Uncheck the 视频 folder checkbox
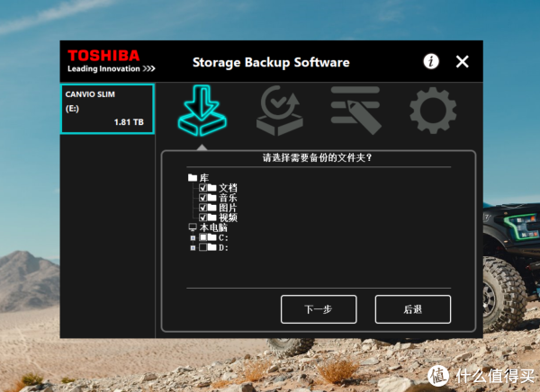540x392 pixels. (x=202, y=218)
